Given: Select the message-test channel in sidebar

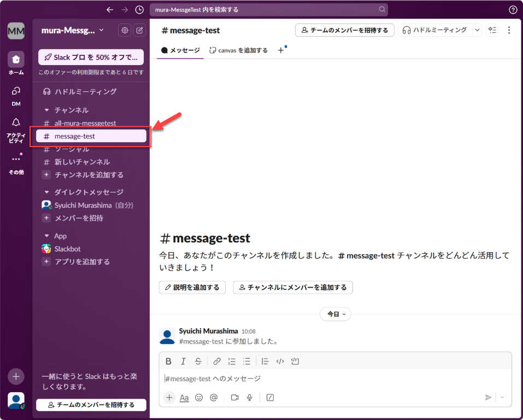Looking at the screenshot, I should coord(91,136).
